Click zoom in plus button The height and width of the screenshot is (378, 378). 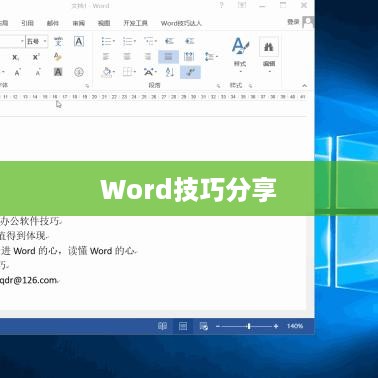click(276, 326)
